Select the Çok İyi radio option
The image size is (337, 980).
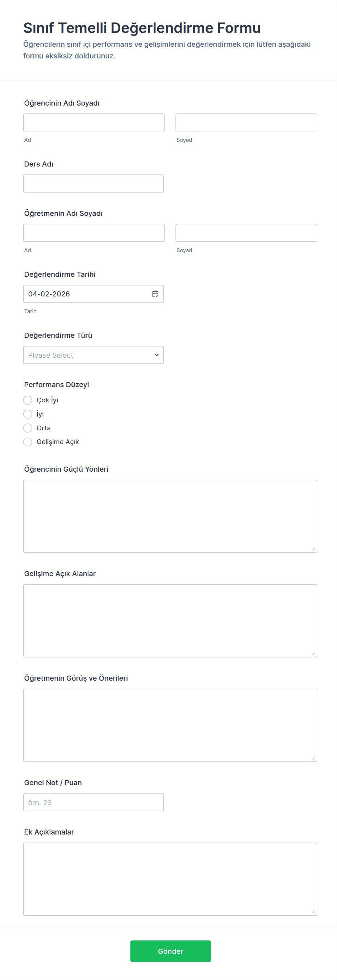pos(28,400)
